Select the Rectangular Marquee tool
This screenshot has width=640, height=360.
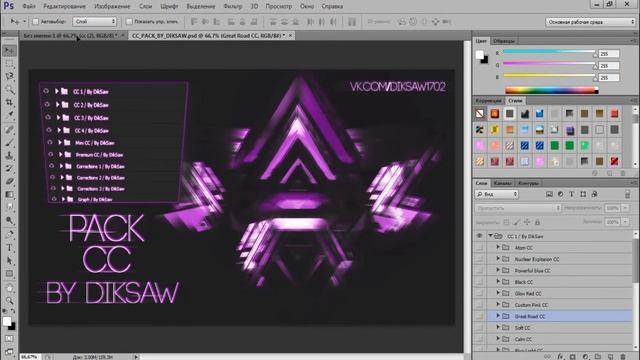tap(9, 64)
